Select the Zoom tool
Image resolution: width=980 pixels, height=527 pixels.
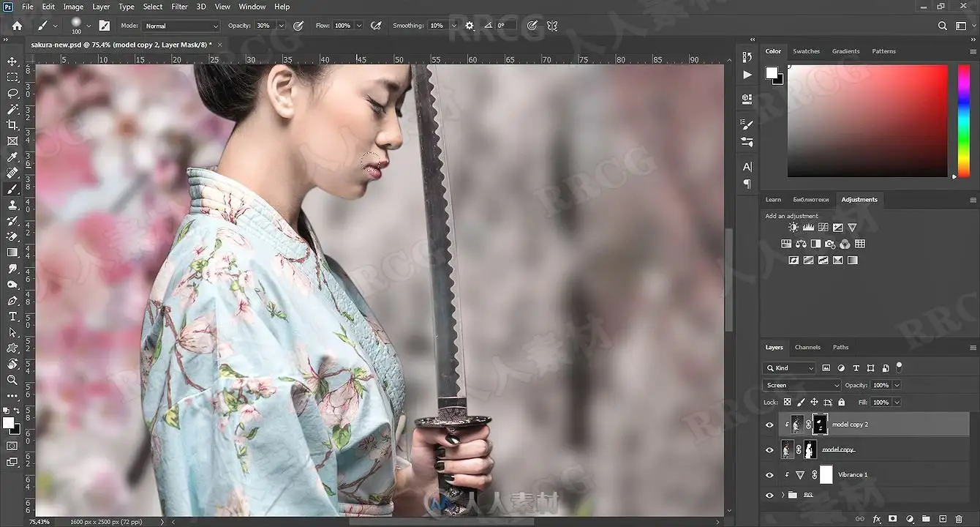pyautogui.click(x=12, y=380)
